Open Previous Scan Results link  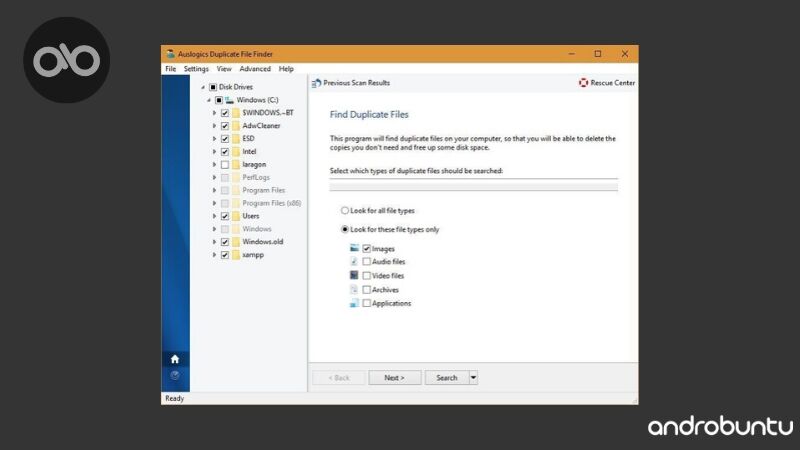click(x=357, y=83)
